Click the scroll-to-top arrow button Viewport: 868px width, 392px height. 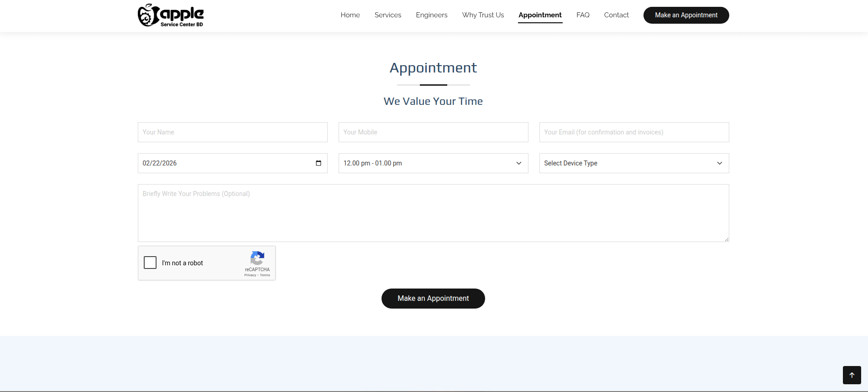tap(852, 375)
